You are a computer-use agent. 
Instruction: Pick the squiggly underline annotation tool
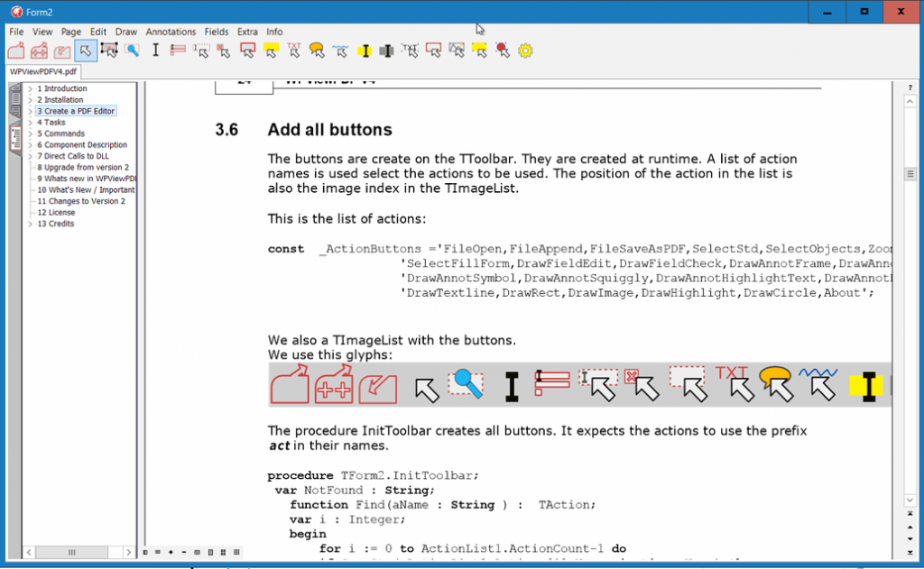coord(340,50)
